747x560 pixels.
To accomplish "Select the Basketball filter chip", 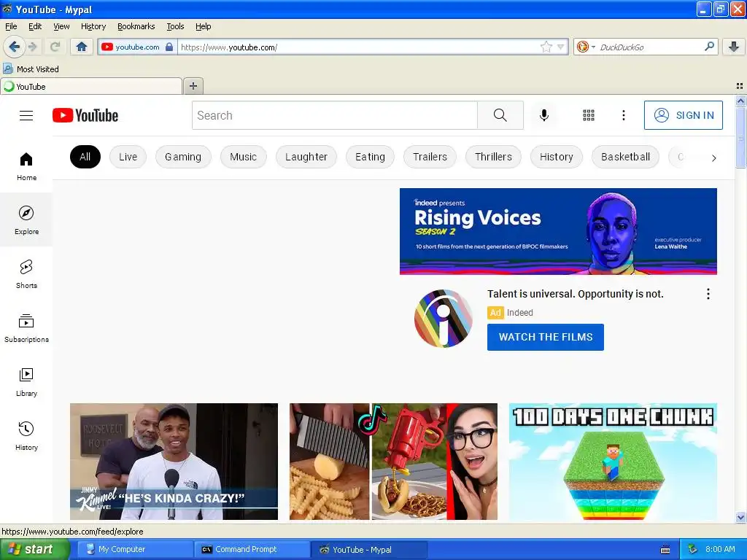I will pos(625,157).
